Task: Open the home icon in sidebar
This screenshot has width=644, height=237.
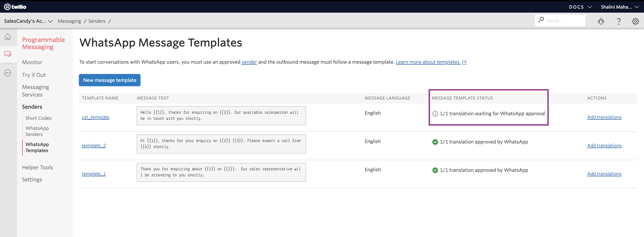Action: click(8, 37)
